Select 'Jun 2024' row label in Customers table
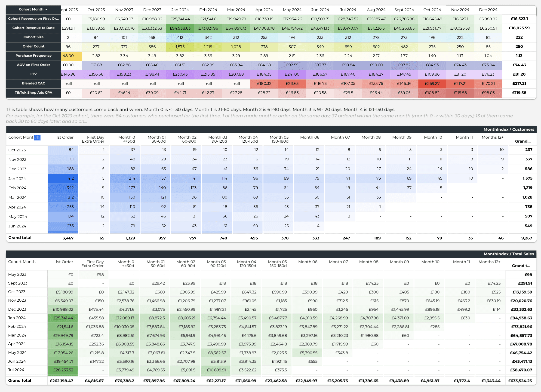541x392 pixels. pyautogui.click(x=17, y=226)
